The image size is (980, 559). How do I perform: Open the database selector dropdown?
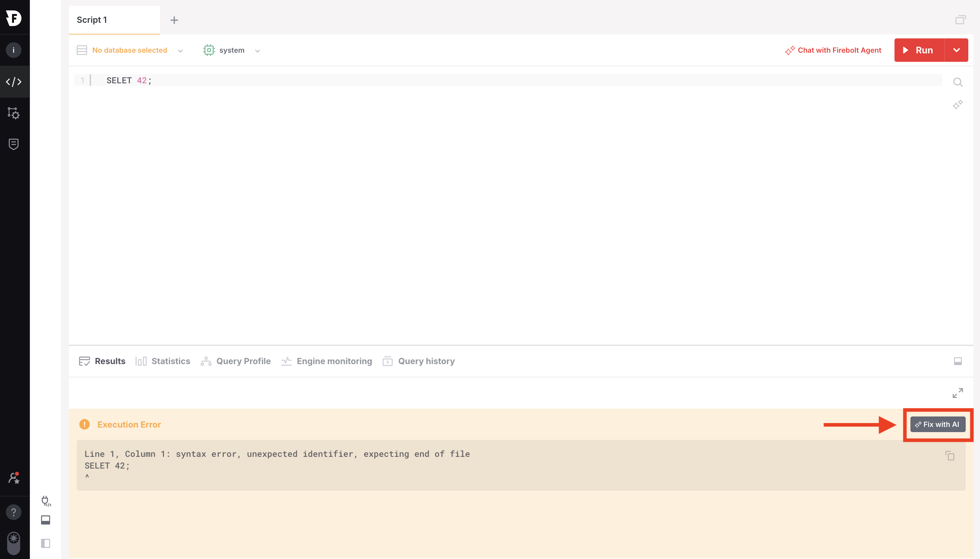[x=130, y=50]
